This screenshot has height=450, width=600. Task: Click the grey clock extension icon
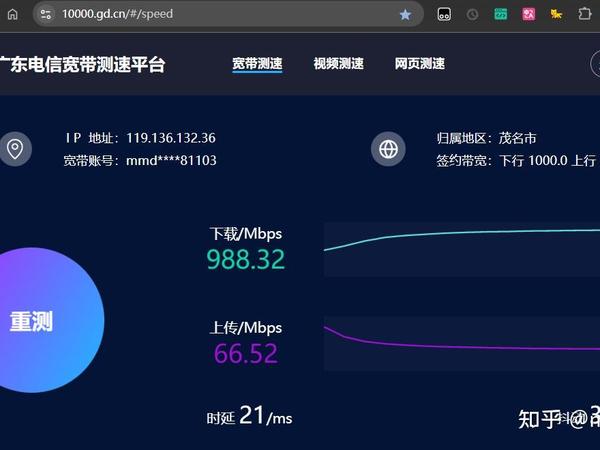[x=473, y=15]
